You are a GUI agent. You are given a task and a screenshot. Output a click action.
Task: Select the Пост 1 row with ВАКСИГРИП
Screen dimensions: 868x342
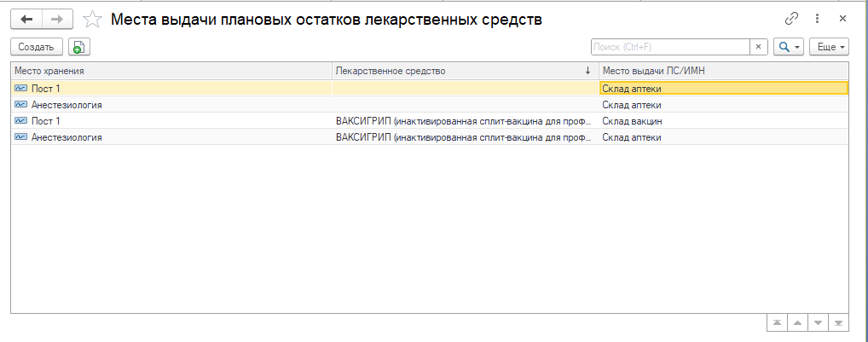(x=430, y=120)
